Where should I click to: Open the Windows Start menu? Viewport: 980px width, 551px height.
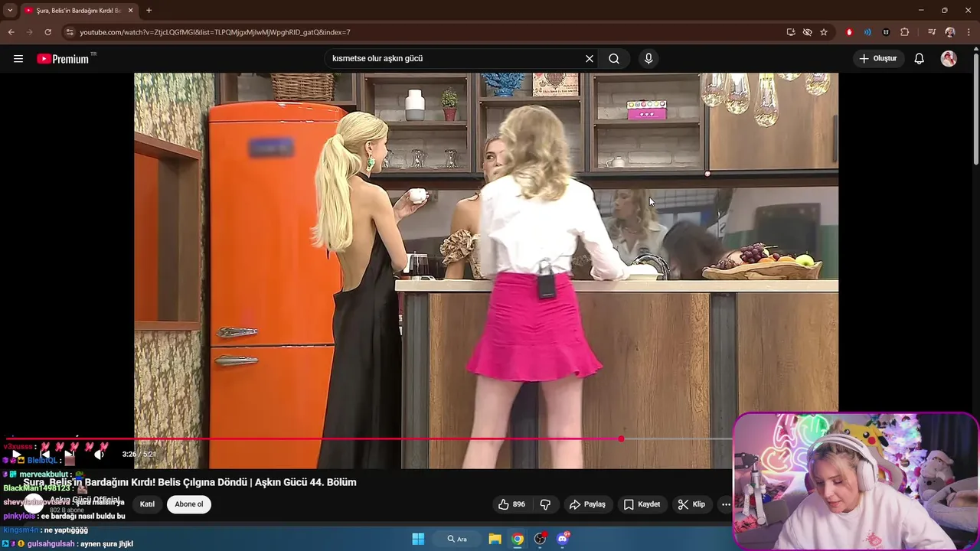tap(418, 539)
